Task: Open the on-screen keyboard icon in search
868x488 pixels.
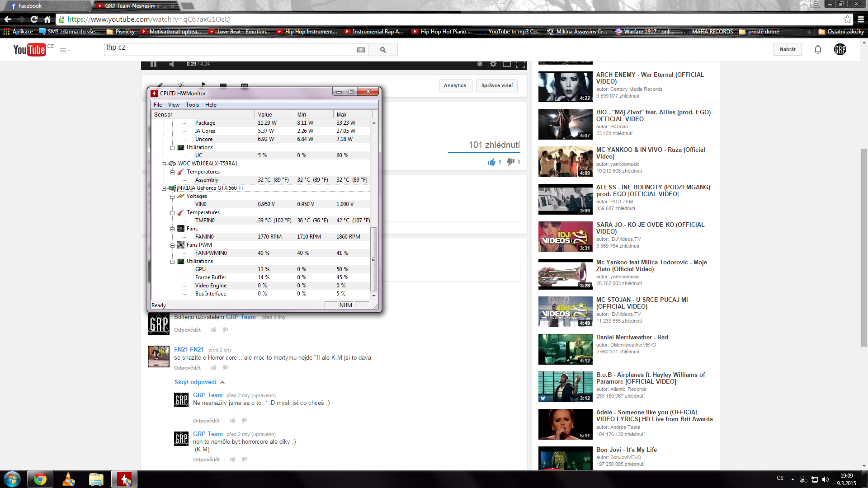Action: pyautogui.click(x=361, y=50)
